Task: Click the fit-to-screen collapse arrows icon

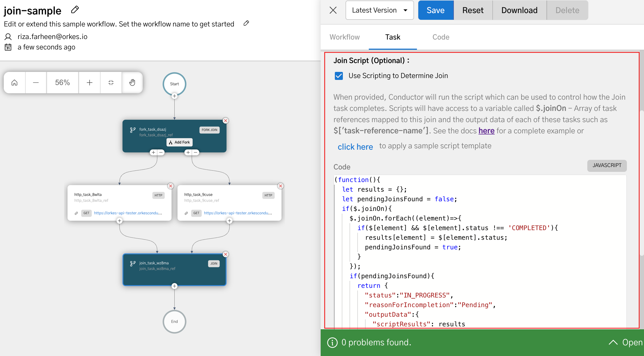Action: coord(111,83)
